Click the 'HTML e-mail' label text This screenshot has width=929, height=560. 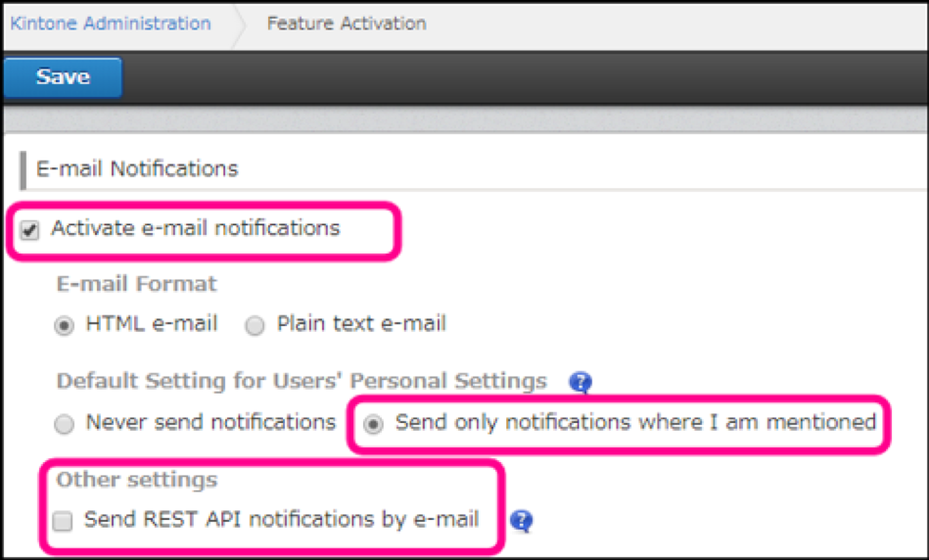[152, 324]
